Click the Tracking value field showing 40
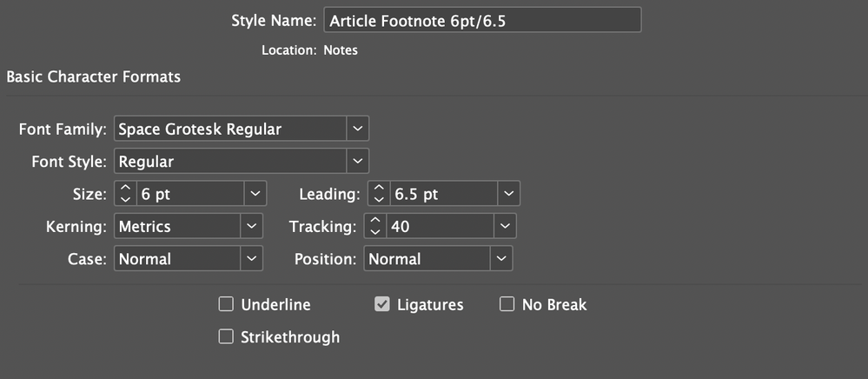 (439, 226)
